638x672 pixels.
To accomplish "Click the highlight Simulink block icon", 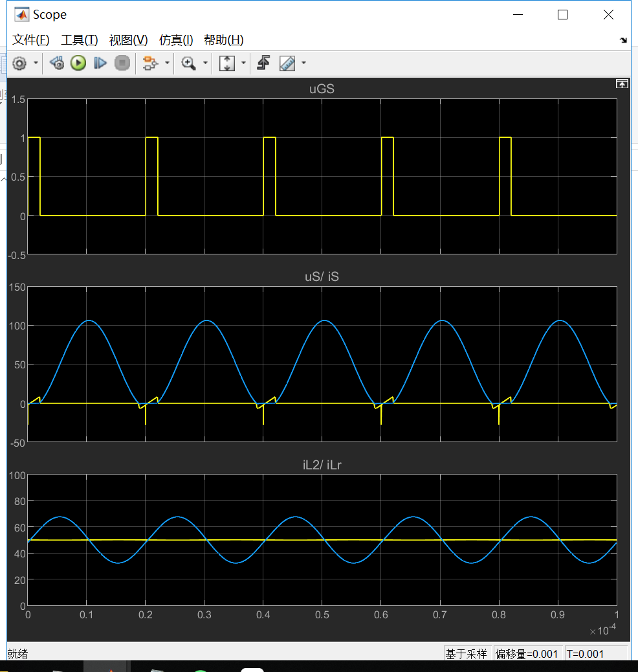I will (150, 63).
